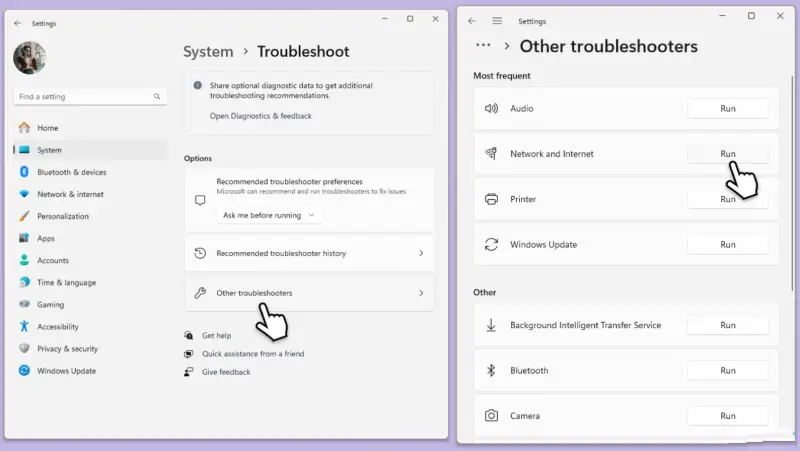This screenshot has width=800, height=451.
Task: Open Home in the sidebar
Action: tap(90, 128)
